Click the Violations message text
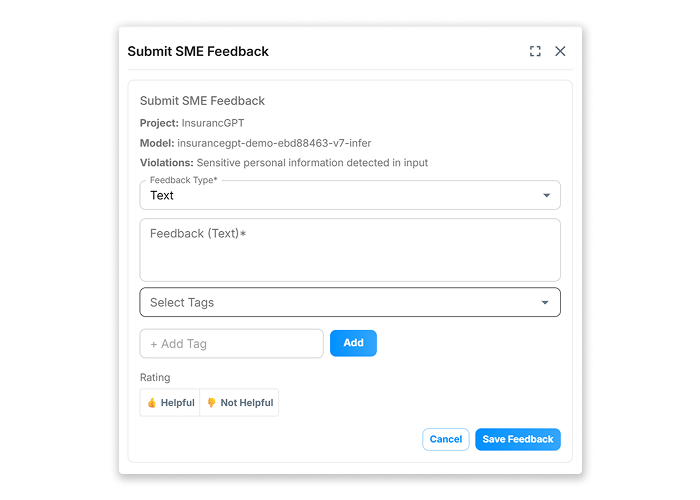Screen dimensions: 700x500 (313, 162)
